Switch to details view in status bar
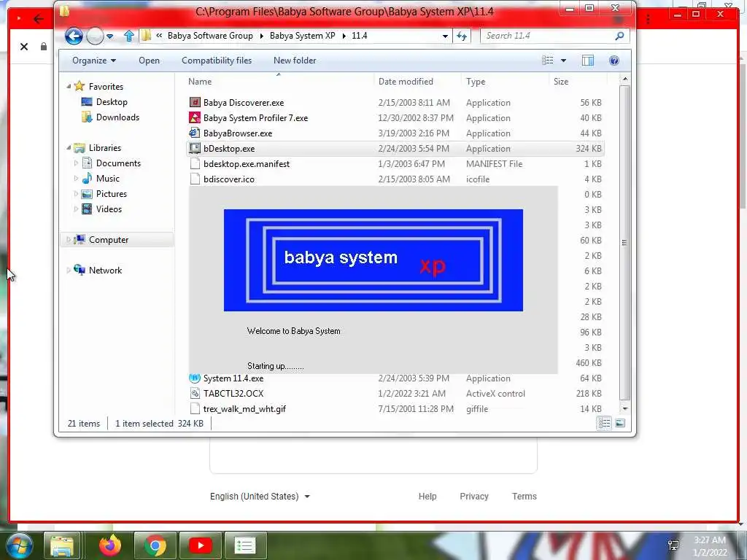Screen dimensions: 747x560 click(604, 423)
